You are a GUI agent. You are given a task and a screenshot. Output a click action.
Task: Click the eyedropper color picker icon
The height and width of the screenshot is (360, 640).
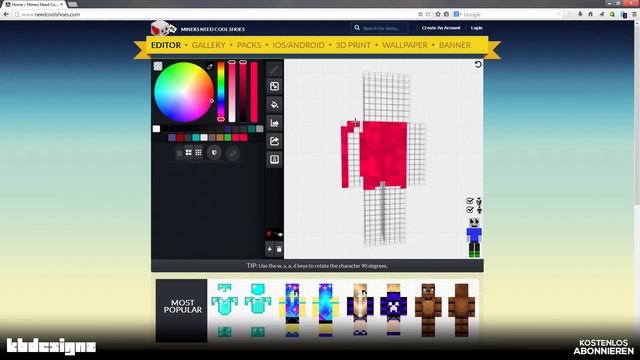point(210,66)
